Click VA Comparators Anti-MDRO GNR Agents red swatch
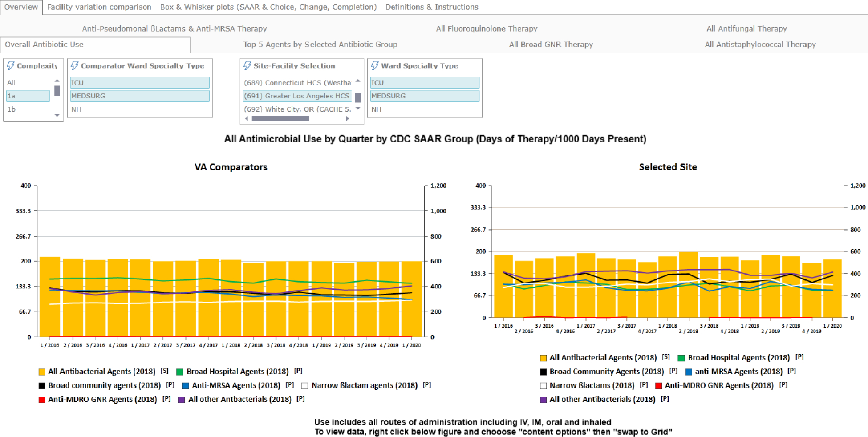Image resolution: width=868 pixels, height=437 pixels. click(42, 400)
